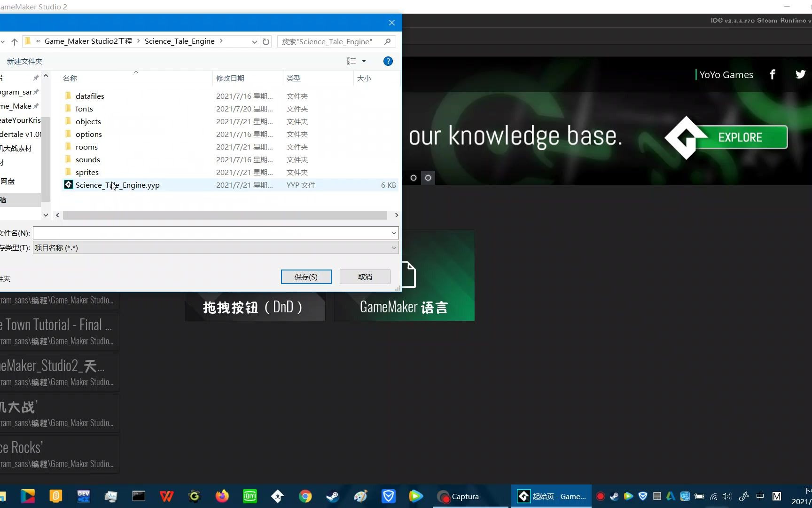The image size is (812, 508).
Task: Close the save dialog with X
Action: [x=391, y=23]
